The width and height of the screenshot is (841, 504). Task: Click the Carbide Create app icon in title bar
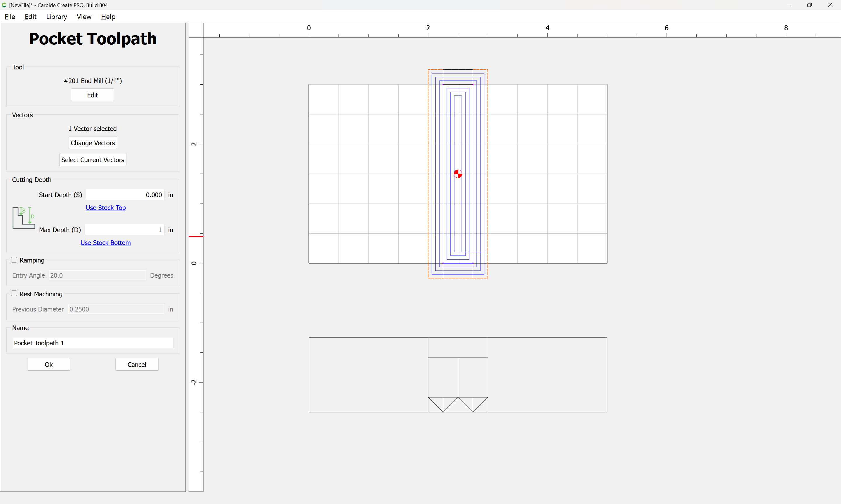click(x=4, y=5)
